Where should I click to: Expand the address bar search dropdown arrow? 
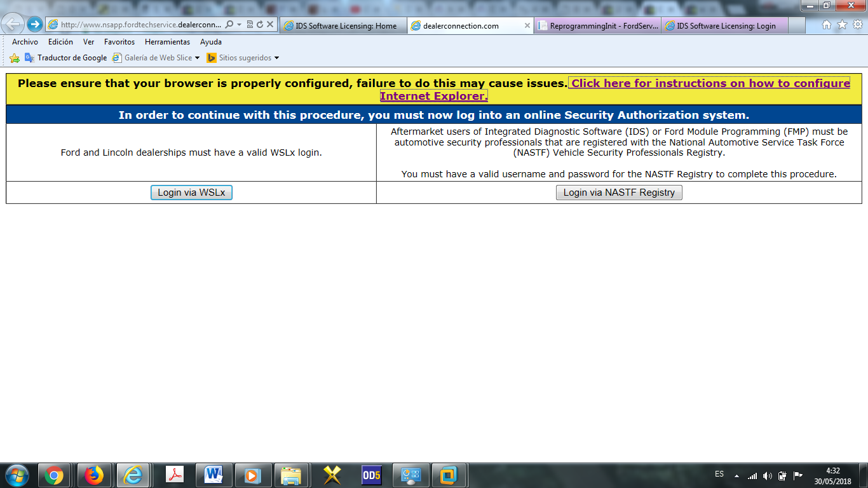239,25
